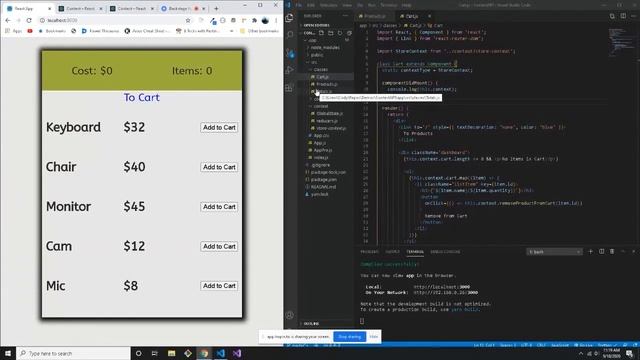The height and width of the screenshot is (360, 640).
Task: Click Collapse Folders icon in Explorer
Action: (x=349, y=33)
